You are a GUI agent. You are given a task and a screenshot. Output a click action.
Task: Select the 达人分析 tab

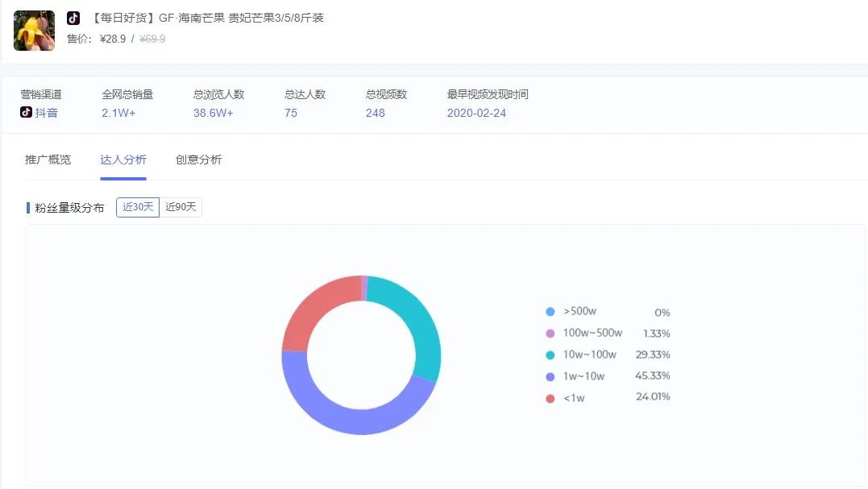(123, 160)
